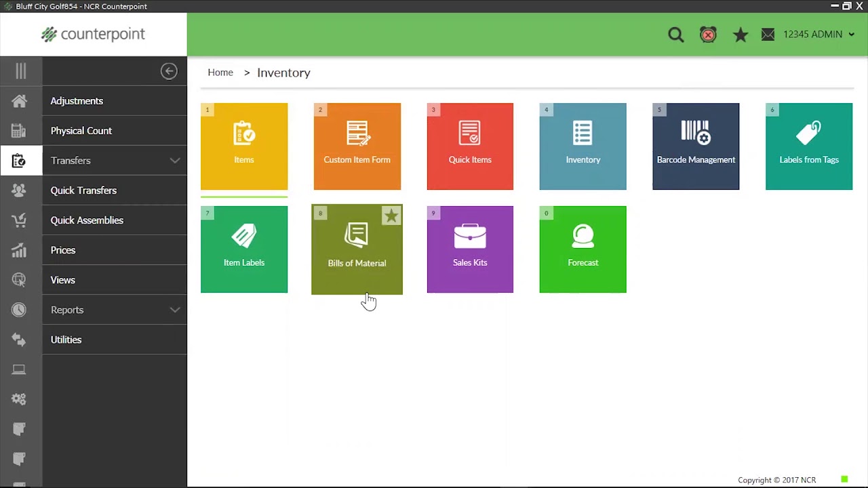Click the green status indicator bottom right

click(x=844, y=479)
